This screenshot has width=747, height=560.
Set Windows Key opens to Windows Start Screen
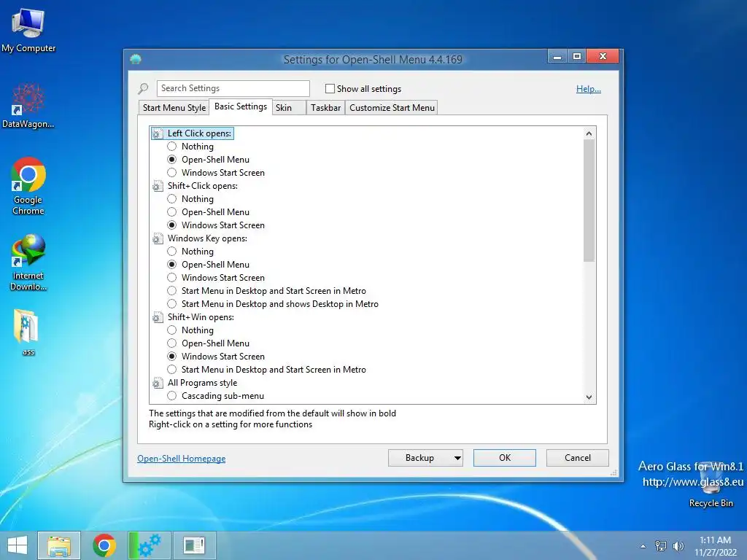(172, 277)
